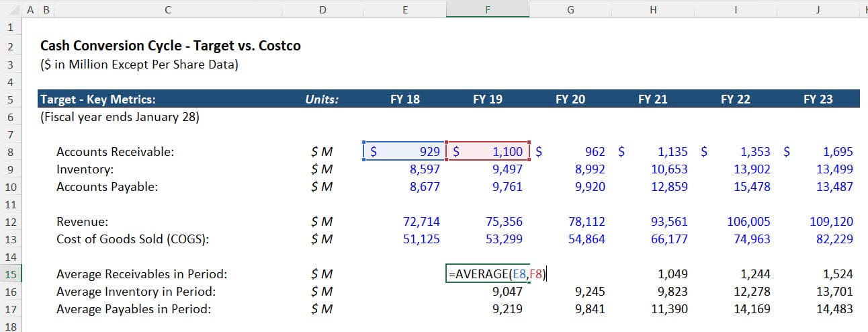Click COGS value 51,125
868x332 pixels.
pos(421,239)
